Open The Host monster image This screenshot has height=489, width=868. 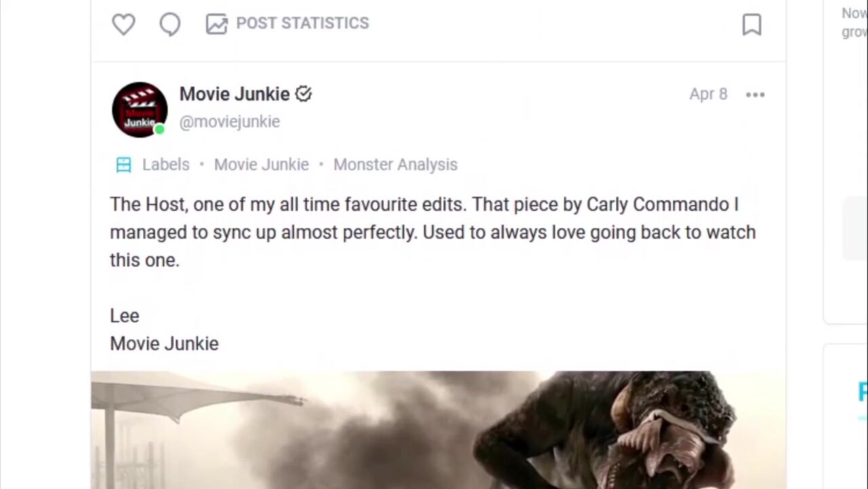point(438,430)
